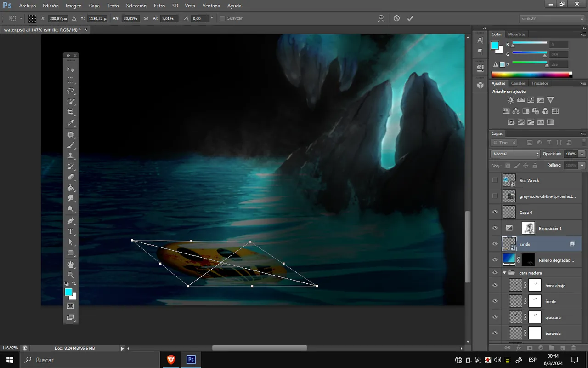Screen dimensions: 588x368
Task: Add a Curves adjustment
Action: pos(531,100)
